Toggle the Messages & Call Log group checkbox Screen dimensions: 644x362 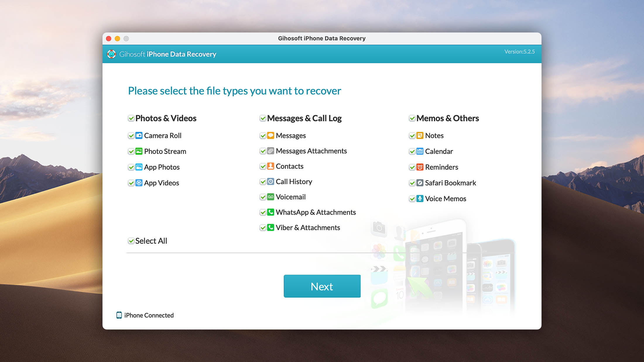pyautogui.click(x=263, y=118)
